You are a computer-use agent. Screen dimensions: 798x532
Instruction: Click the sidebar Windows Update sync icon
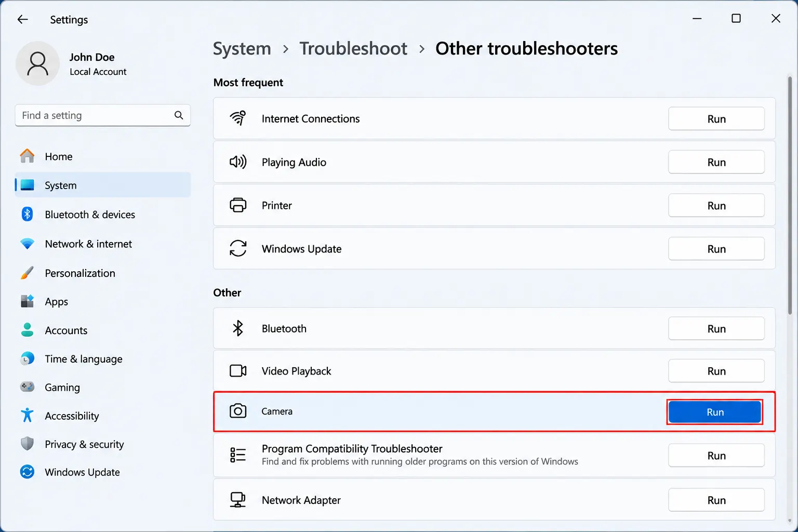[27, 472]
